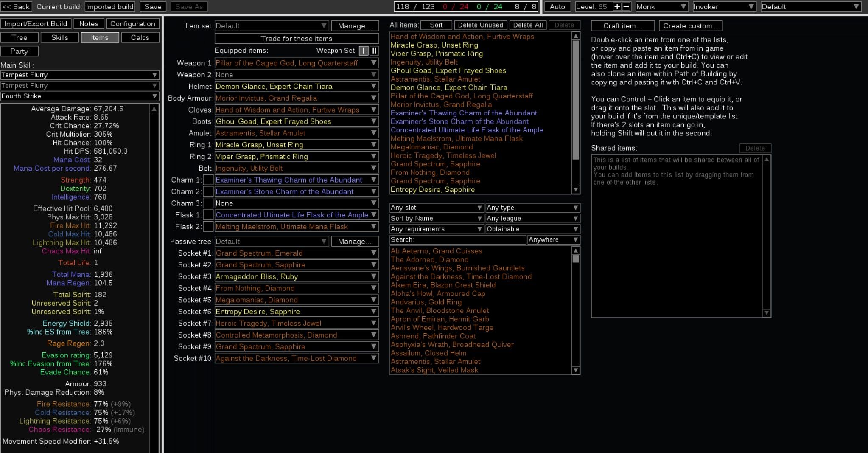The image size is (868, 453).
Task: Open the Main Skill Tempest Flurry dropdown
Action: (80, 75)
